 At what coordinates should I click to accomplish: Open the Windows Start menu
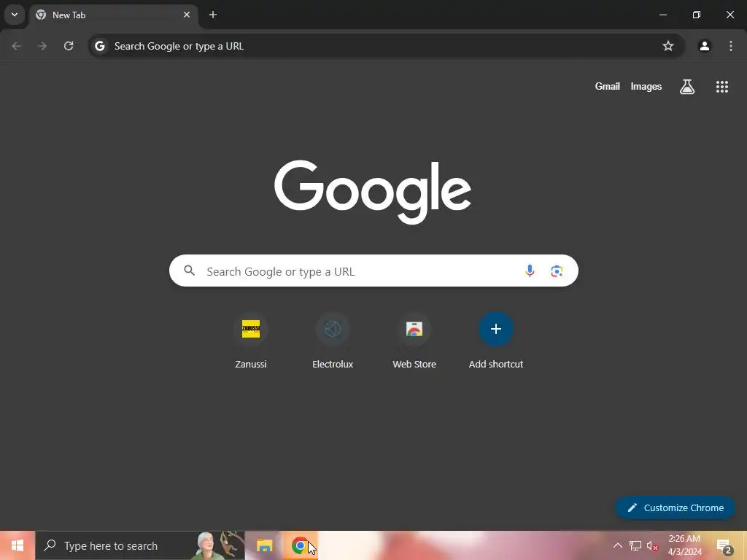pyautogui.click(x=18, y=545)
